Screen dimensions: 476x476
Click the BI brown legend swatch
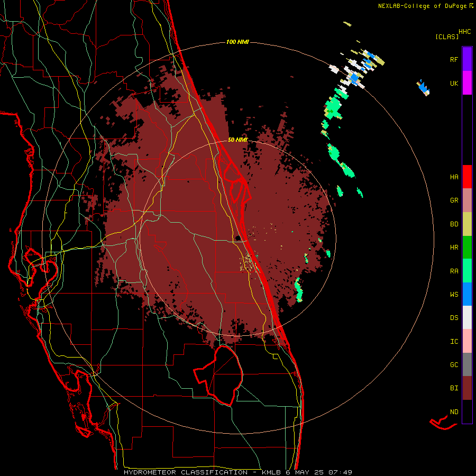[x=467, y=388]
